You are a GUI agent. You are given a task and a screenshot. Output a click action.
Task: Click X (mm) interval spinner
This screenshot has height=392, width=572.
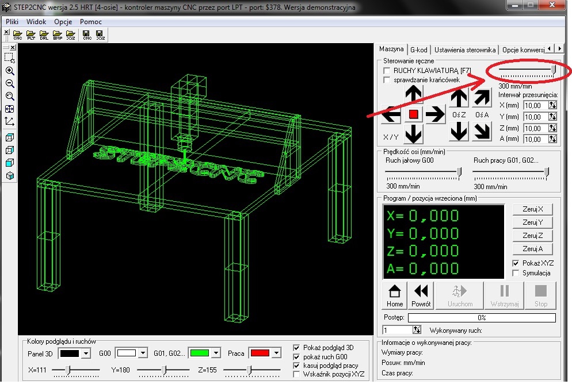click(x=552, y=105)
